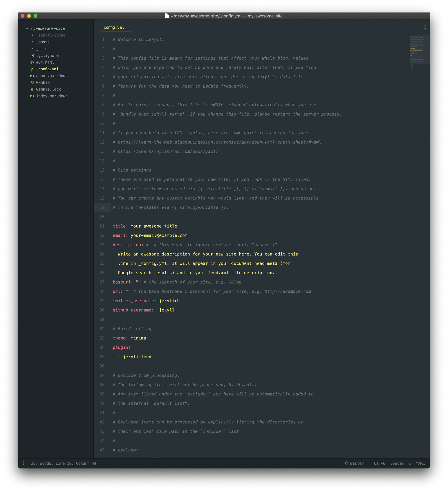Expand the _site folder arrow
This screenshot has width=448, height=492.
coord(32,49)
